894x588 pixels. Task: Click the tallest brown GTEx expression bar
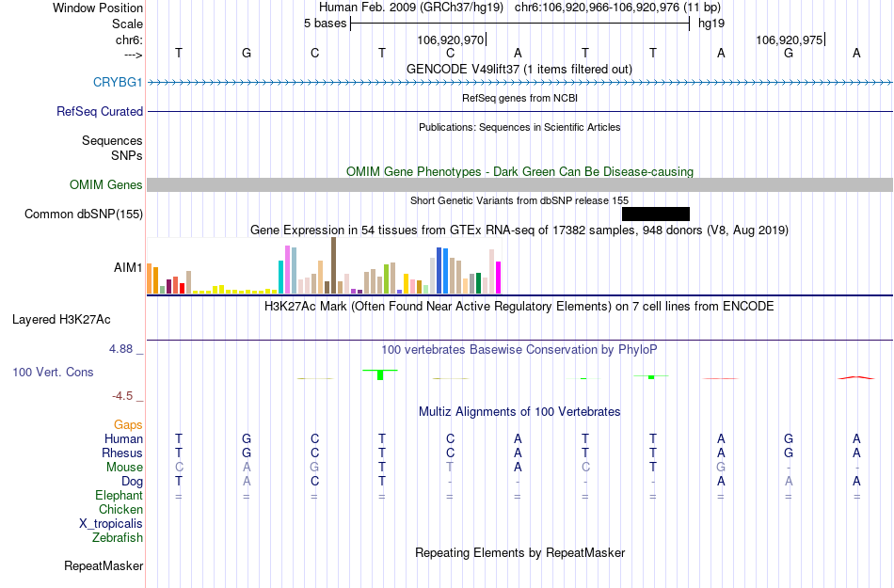[333, 265]
